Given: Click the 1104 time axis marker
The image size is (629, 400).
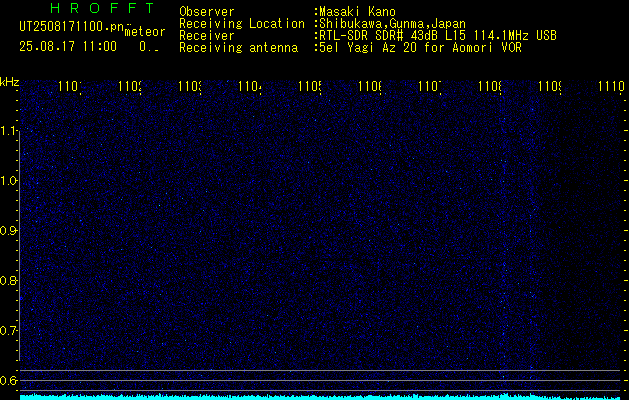Looking at the screenshot, I should [250, 86].
